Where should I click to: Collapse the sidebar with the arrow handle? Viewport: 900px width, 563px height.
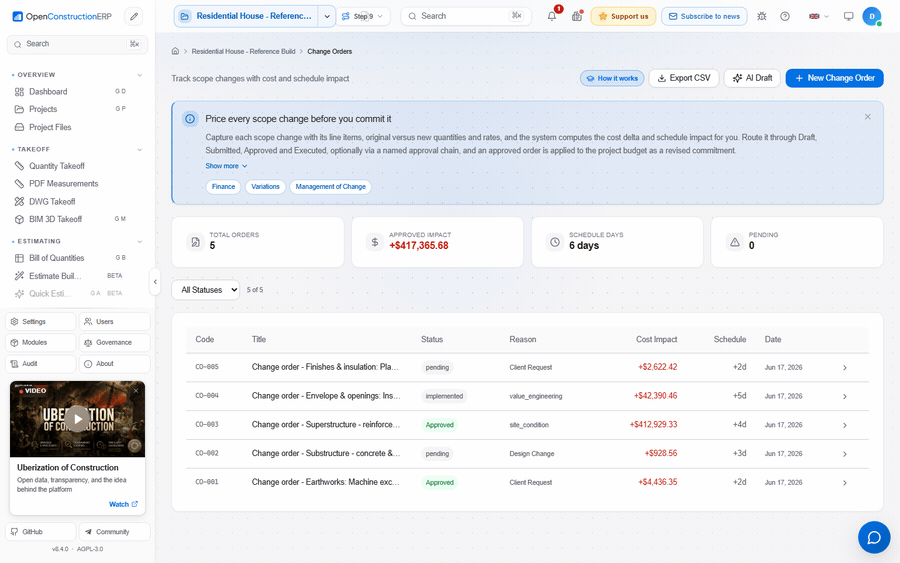[155, 282]
